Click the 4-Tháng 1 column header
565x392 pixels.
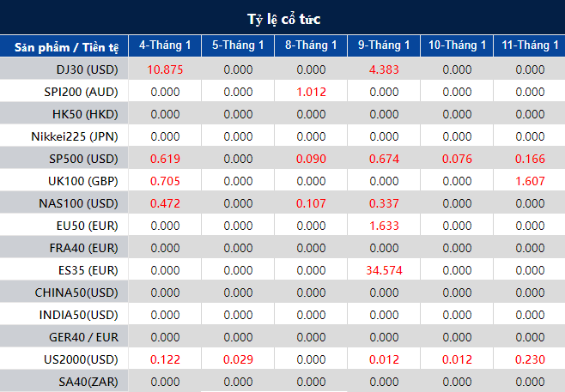(x=165, y=45)
